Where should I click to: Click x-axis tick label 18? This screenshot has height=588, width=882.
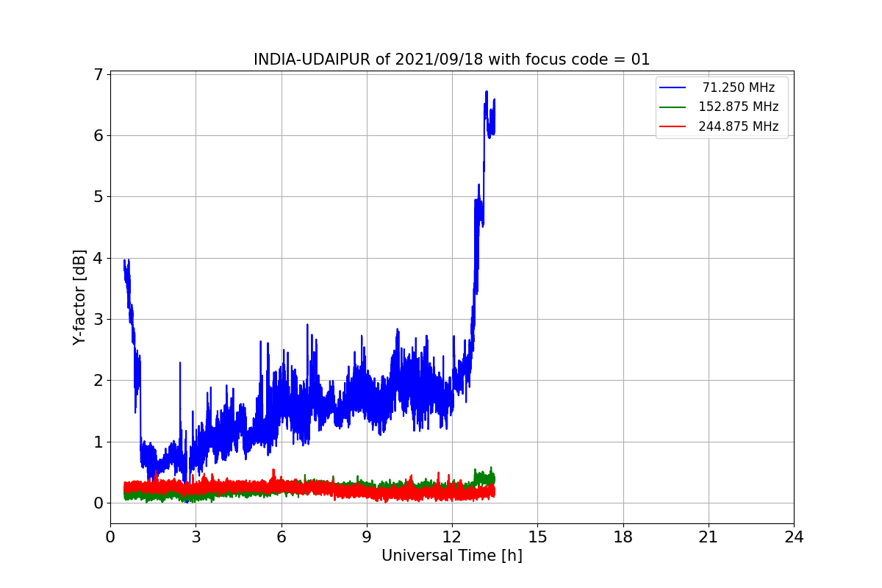point(623,537)
